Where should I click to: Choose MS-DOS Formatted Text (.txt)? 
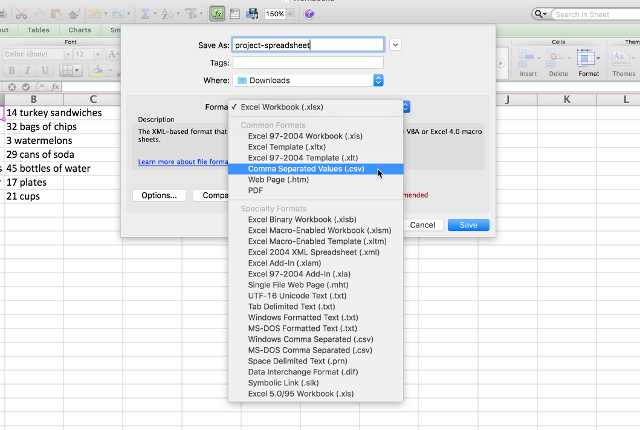pyautogui.click(x=316, y=328)
